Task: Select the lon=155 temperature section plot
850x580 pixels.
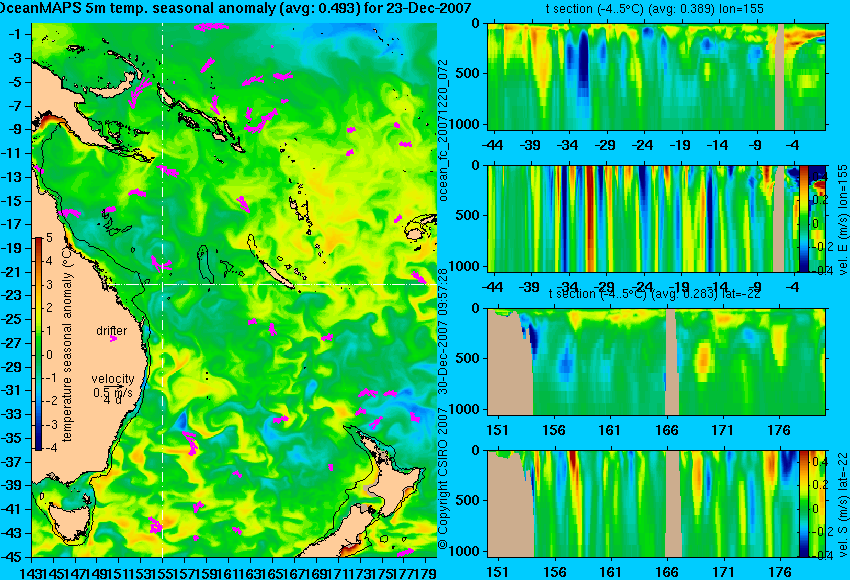Action: [656, 76]
